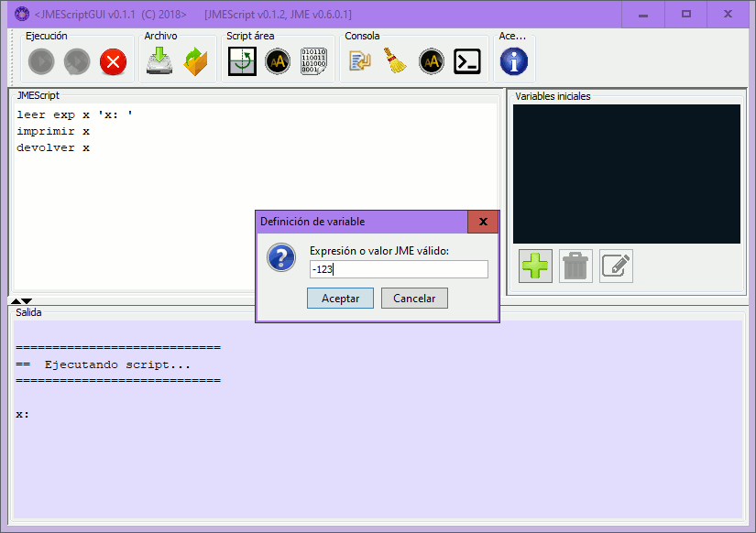Close the JMEScriptGUI main window
Screen dimensions: 756x533
728,15
